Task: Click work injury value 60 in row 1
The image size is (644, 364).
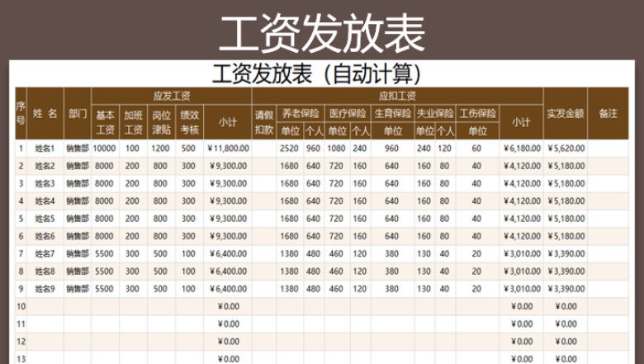Action: (476, 149)
